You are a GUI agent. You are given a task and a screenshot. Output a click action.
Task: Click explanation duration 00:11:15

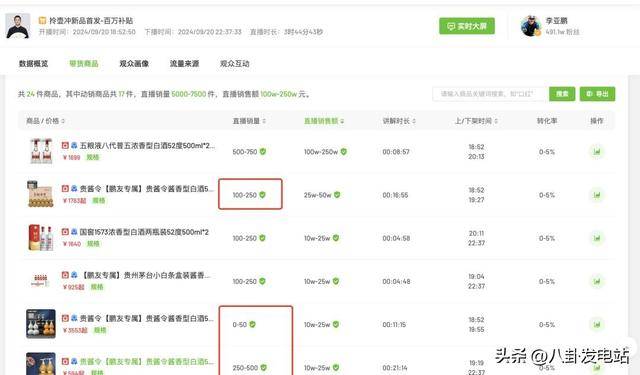(x=394, y=325)
